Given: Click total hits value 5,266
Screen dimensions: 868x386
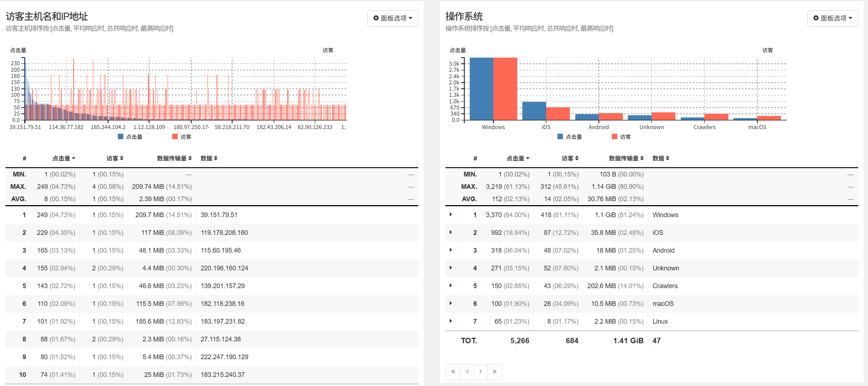Looking at the screenshot, I should click(520, 341).
